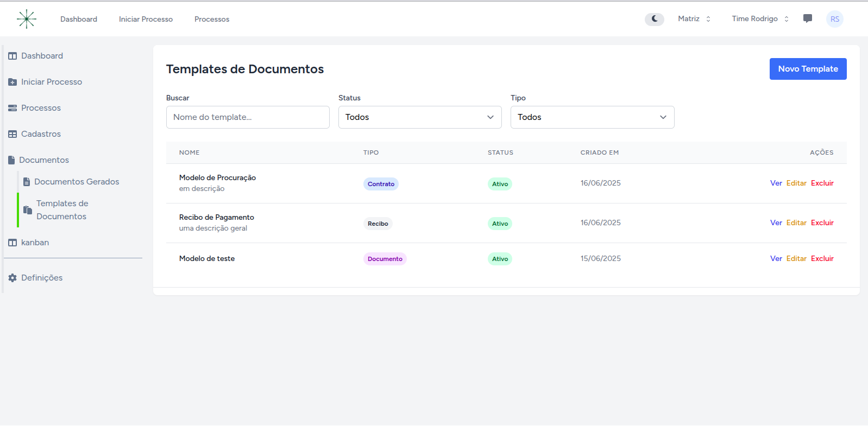Image resolution: width=868 pixels, height=426 pixels.
Task: Click Ver for Modelo de teste
Action: (x=776, y=258)
